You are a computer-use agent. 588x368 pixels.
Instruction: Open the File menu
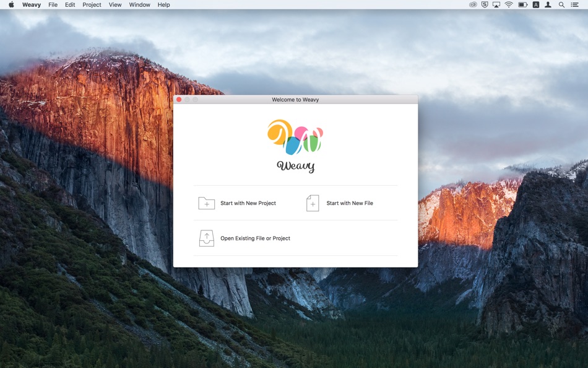coord(53,4)
